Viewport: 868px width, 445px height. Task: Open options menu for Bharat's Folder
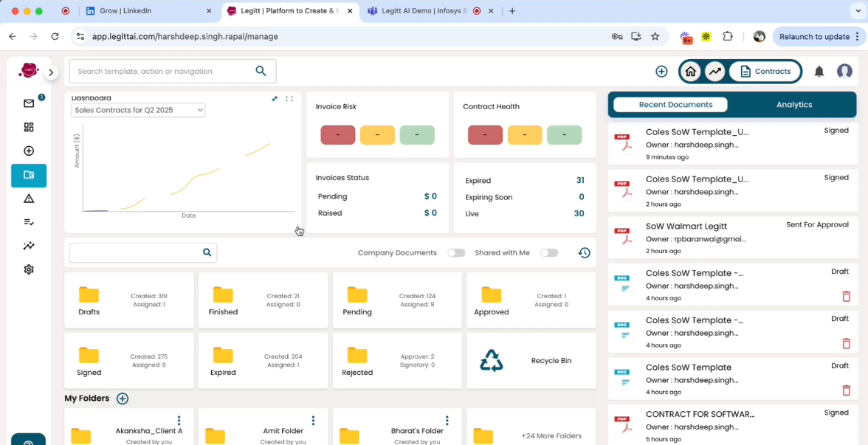click(x=447, y=421)
